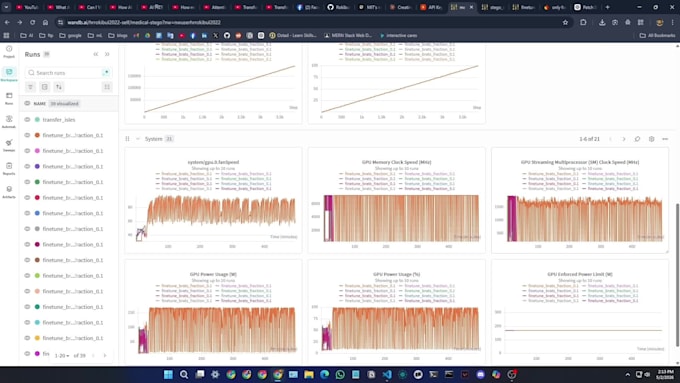Collapse the Runs panel with the double-left arrow
The image size is (680, 383).
tap(95, 54)
